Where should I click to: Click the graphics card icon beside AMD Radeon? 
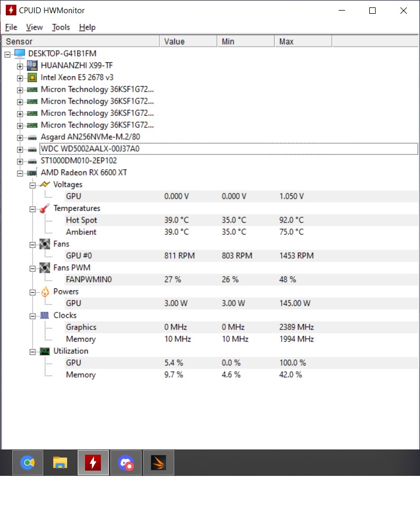(x=32, y=172)
